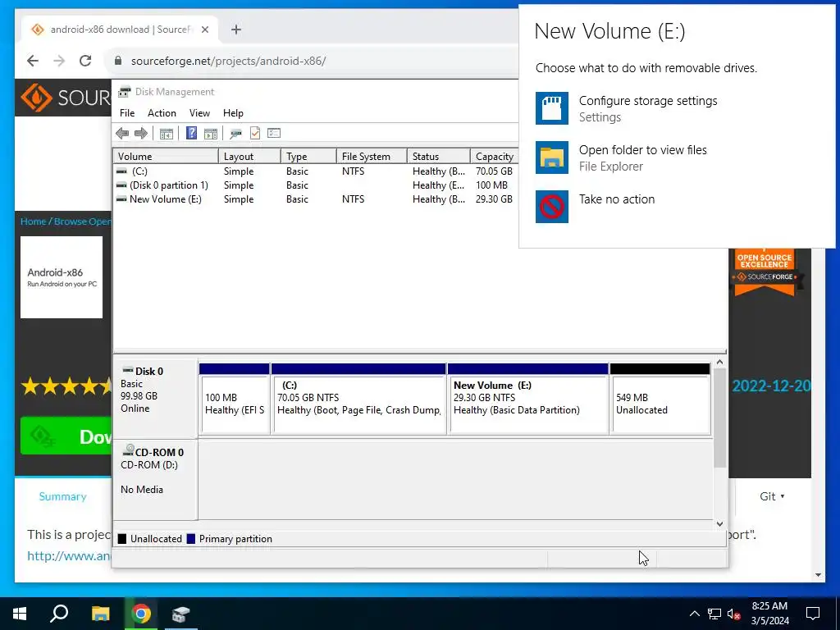The image size is (840, 630).
Task: Open the View menu in Disk Management
Action: (x=199, y=113)
